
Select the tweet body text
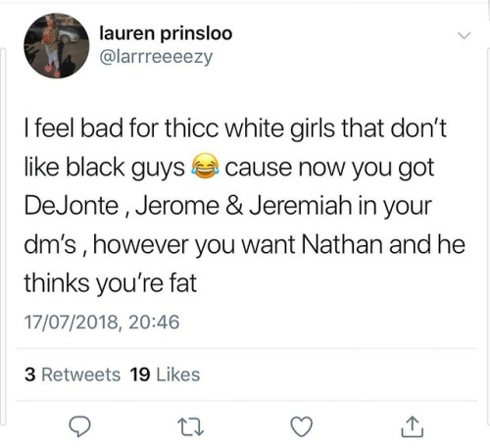tap(244, 205)
